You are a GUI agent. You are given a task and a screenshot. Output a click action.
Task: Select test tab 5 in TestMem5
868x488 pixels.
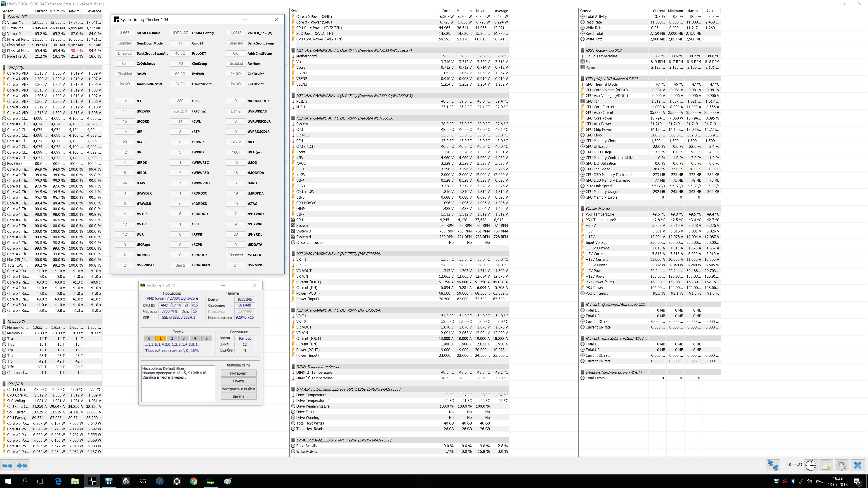point(207,338)
